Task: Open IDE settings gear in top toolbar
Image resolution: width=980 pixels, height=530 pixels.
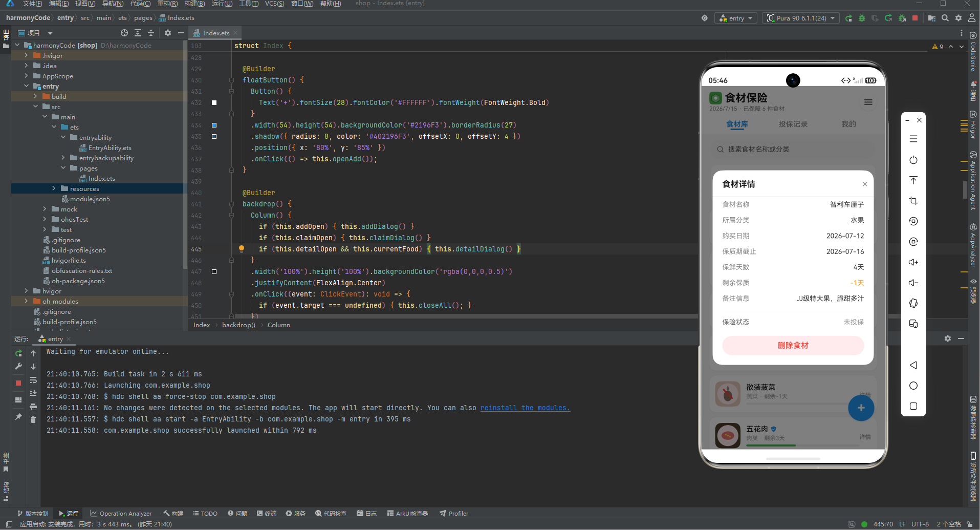Action: tap(959, 18)
